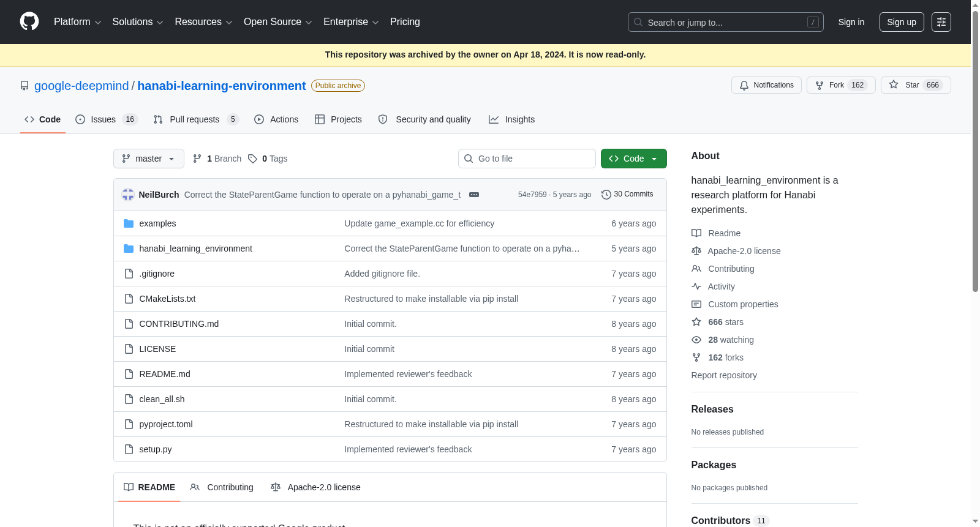The image size is (980, 527).
Task: Click the CMakeLists.txt file icon
Action: click(x=129, y=299)
